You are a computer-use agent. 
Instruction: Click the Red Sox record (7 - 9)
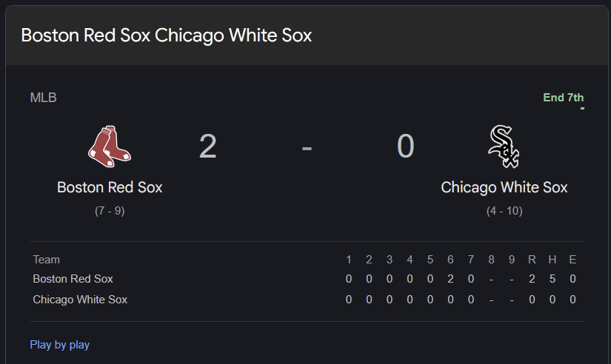pyautogui.click(x=110, y=211)
